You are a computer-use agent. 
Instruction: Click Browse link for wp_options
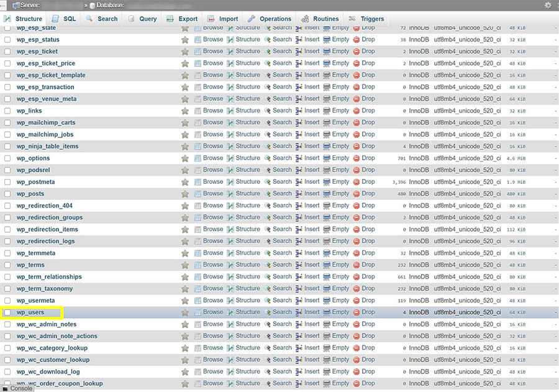(213, 158)
